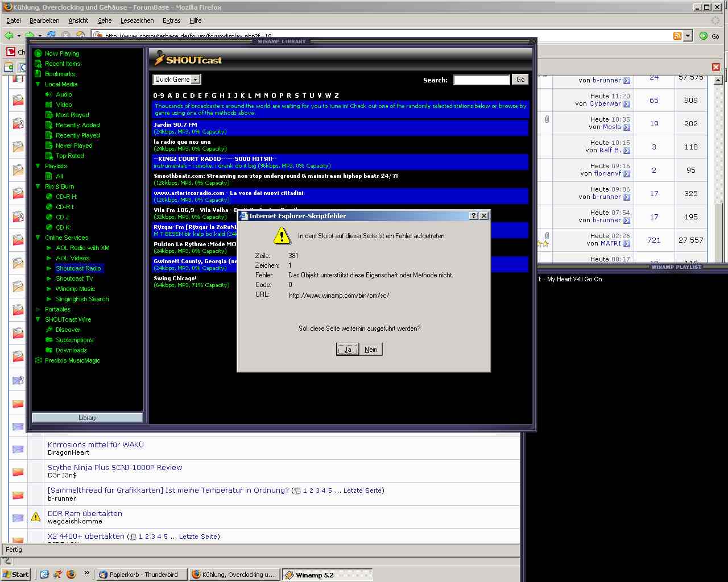Click Nein in the script error dialog

click(x=371, y=349)
